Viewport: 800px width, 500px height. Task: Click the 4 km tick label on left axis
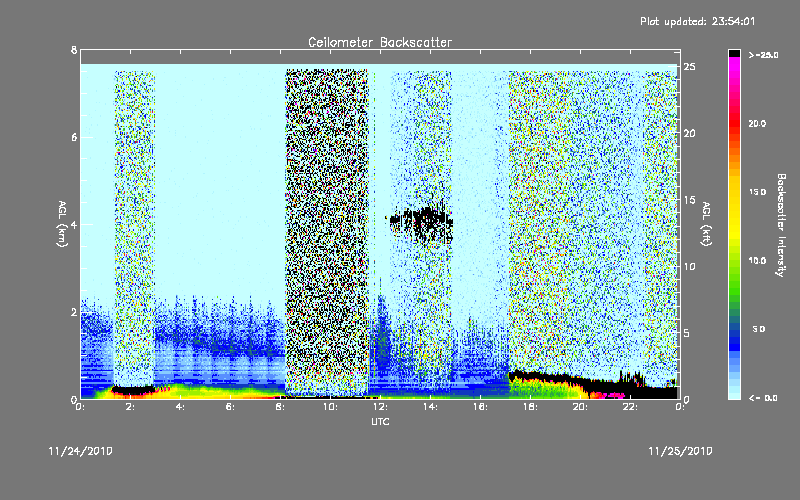point(74,224)
